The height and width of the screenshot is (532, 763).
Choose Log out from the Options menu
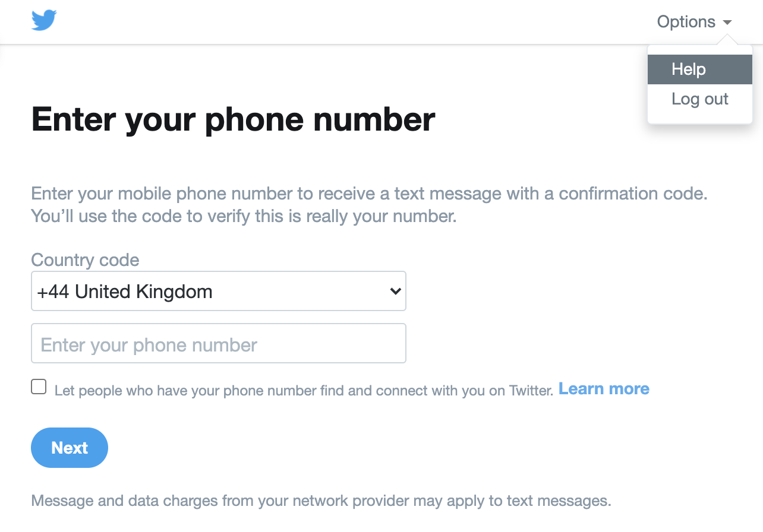[x=699, y=99]
